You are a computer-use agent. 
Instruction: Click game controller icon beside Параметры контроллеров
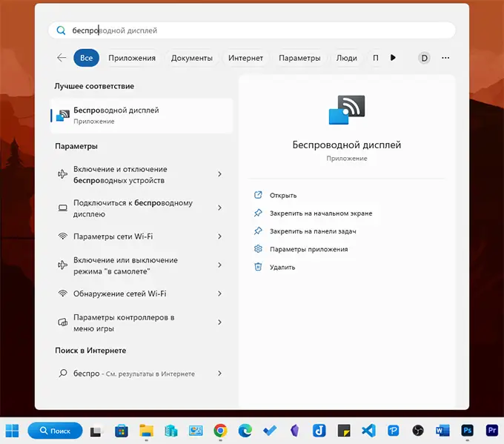[63, 322]
